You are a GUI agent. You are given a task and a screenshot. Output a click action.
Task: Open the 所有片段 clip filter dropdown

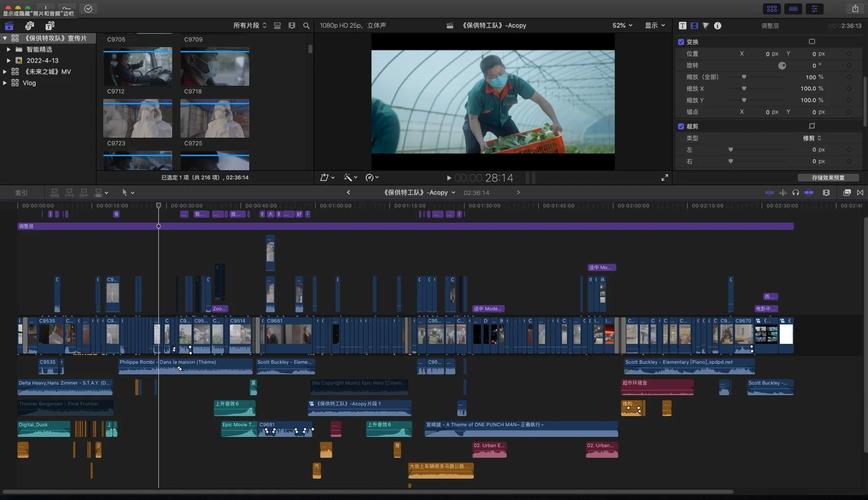(250, 25)
